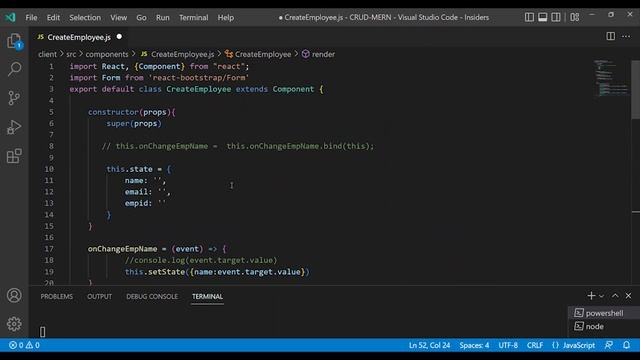Open the Search view in activity bar

[x=14, y=69]
